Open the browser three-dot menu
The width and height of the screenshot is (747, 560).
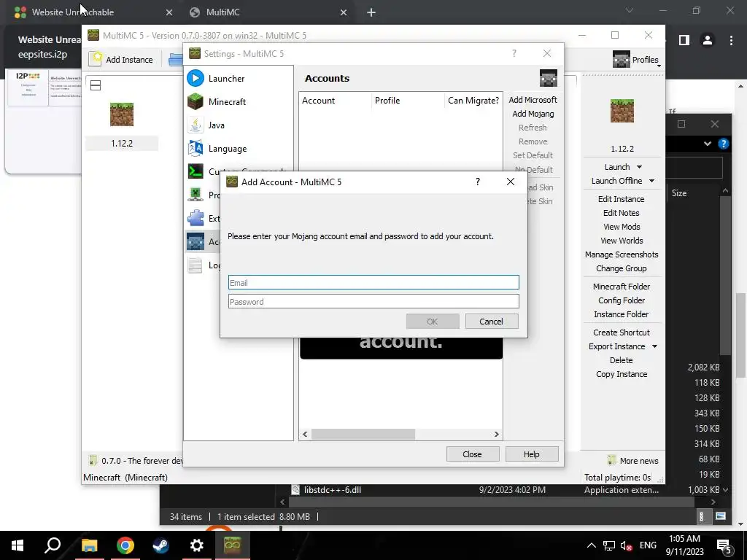pyautogui.click(x=731, y=41)
